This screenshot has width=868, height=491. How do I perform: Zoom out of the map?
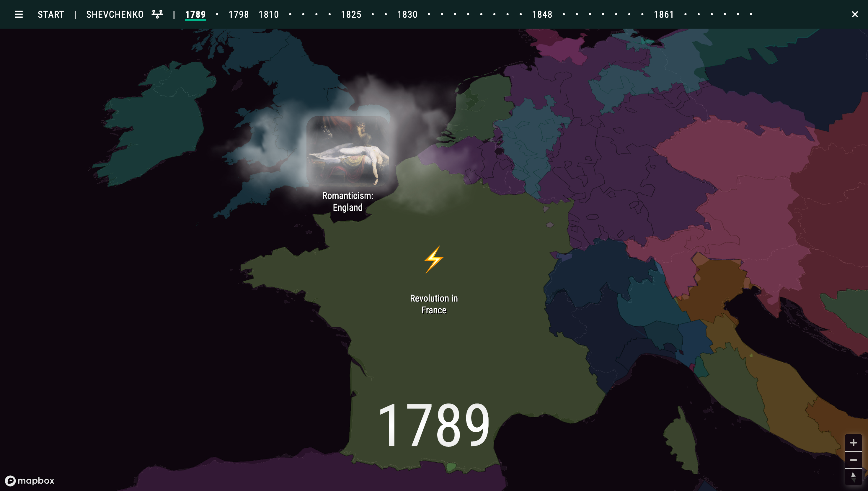853,460
